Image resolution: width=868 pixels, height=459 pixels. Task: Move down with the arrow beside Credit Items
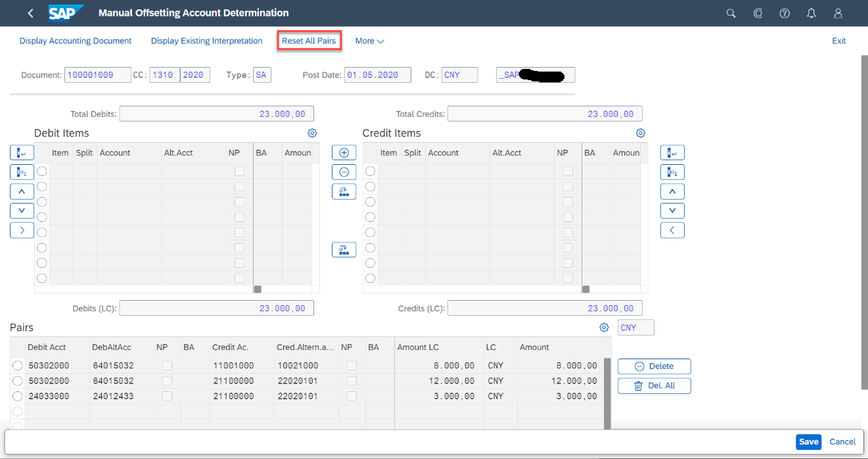point(672,211)
